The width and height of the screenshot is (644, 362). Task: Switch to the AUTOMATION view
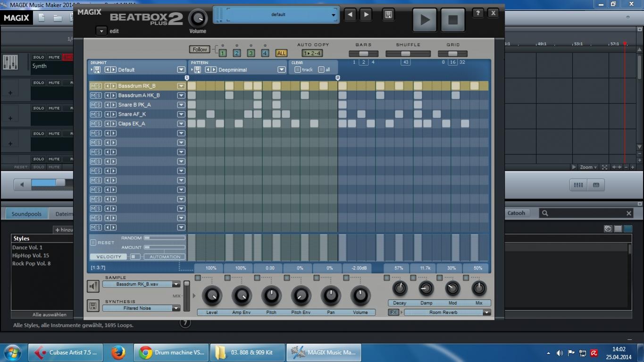165,257
